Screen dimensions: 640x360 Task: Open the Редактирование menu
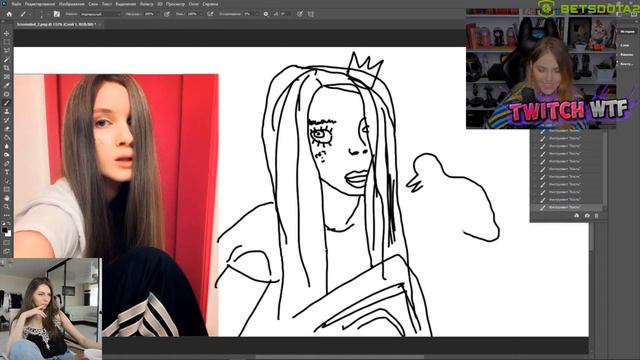(x=40, y=4)
